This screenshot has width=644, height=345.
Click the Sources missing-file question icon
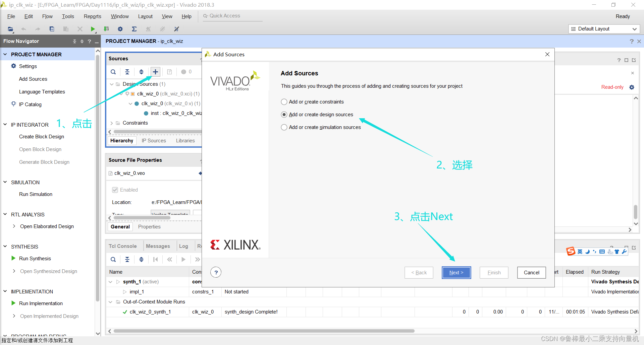pos(170,72)
